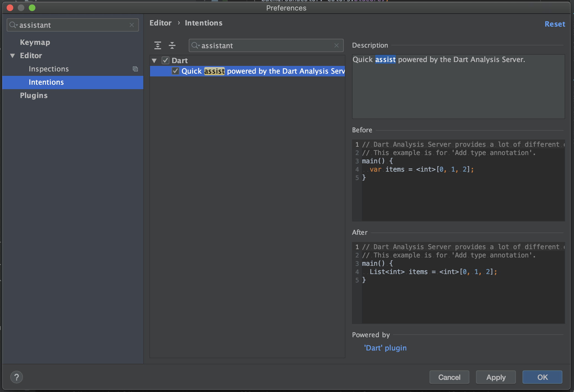This screenshot has width=574, height=392.
Task: Click the Apply button
Action: click(x=496, y=377)
